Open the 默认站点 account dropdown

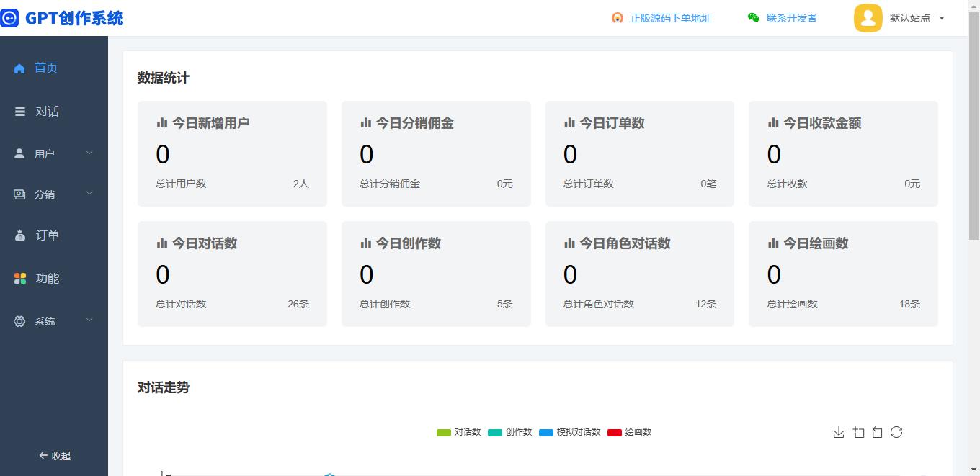(x=917, y=18)
